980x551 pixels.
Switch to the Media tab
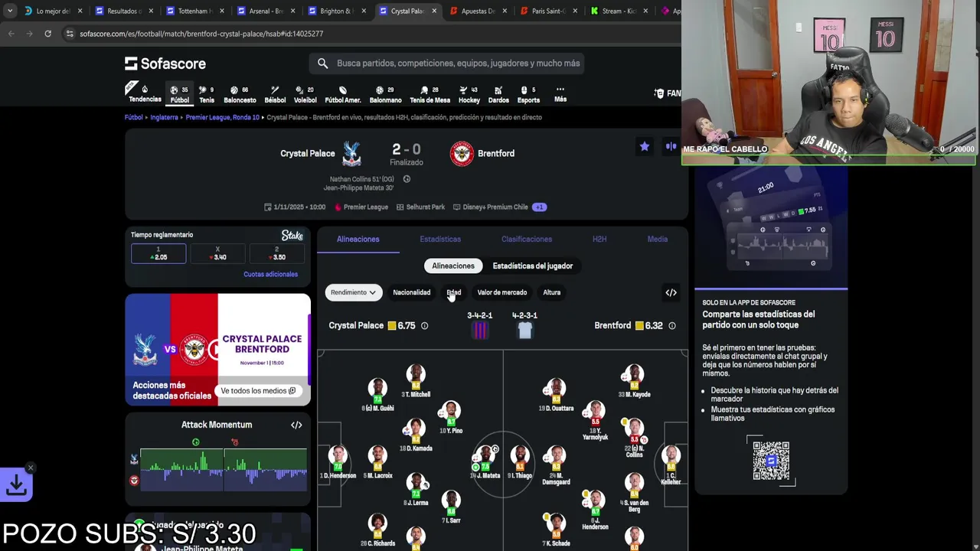click(x=658, y=239)
